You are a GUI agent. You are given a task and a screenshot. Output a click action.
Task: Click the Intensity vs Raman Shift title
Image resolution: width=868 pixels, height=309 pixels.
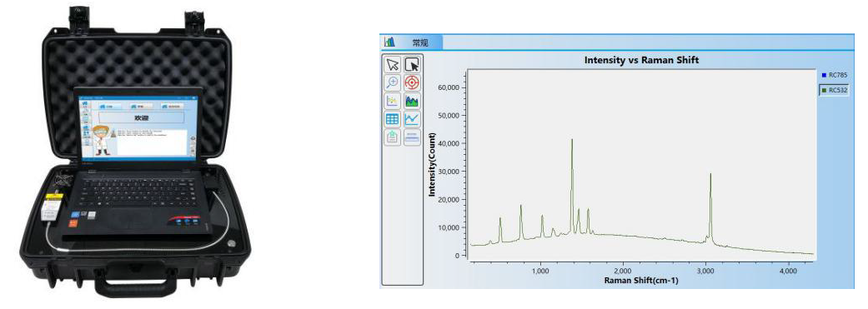click(x=641, y=60)
